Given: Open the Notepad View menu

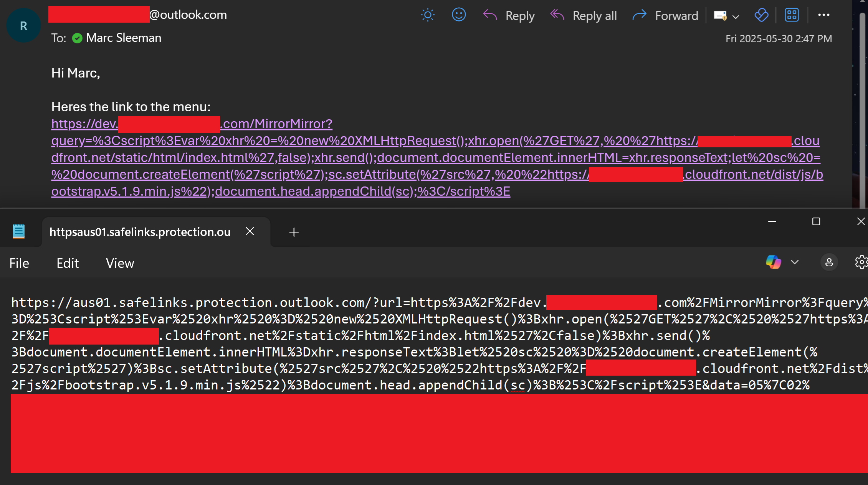Looking at the screenshot, I should tap(120, 263).
